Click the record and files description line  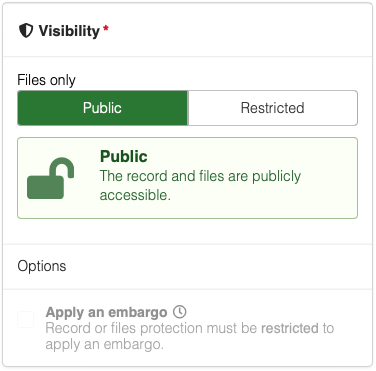[x=200, y=176]
